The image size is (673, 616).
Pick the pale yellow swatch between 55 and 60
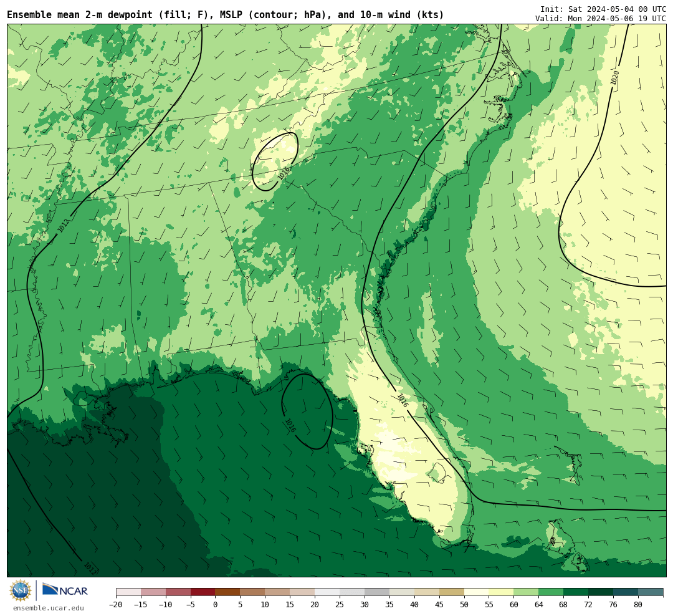pyautogui.click(x=501, y=592)
